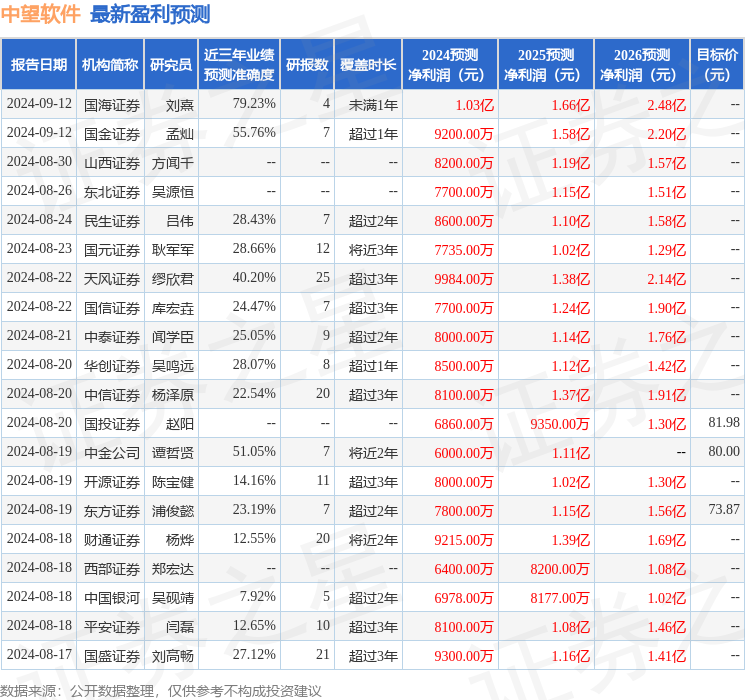Click target price 73.87
This screenshot has height=700, width=745.
click(724, 509)
